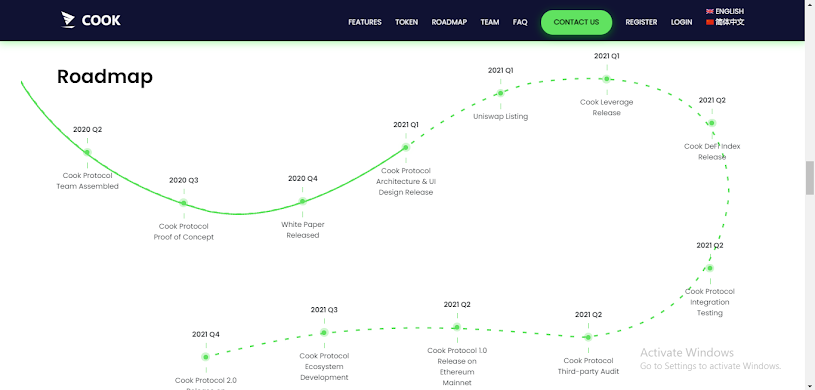Image resolution: width=815 pixels, height=390 pixels.
Task: Open the TEAM nav item
Action: point(490,22)
